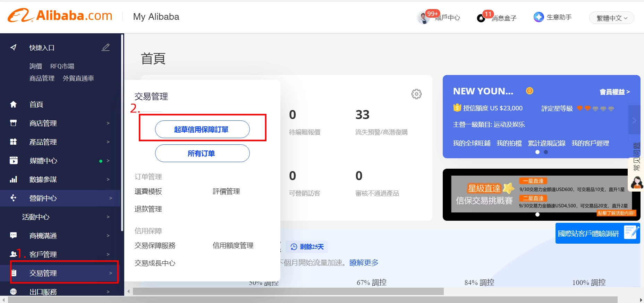The image size is (644, 303).
Task: Click the media center icon
Action: click(x=14, y=160)
